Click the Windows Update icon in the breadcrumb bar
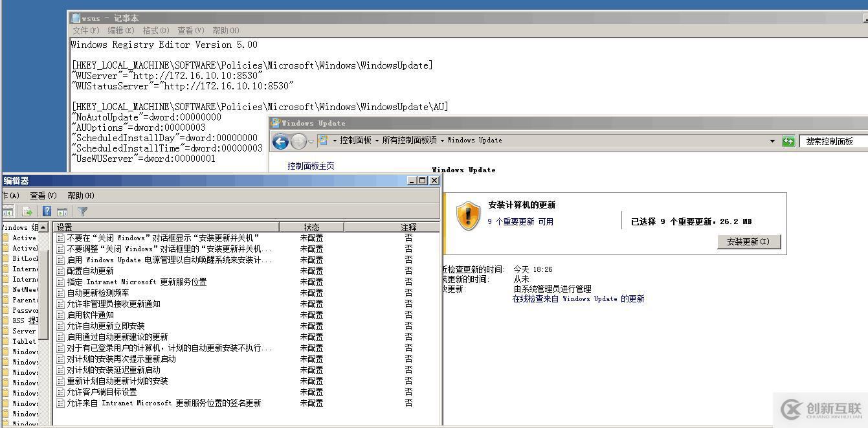This screenshot has width=868, height=428. coord(325,141)
